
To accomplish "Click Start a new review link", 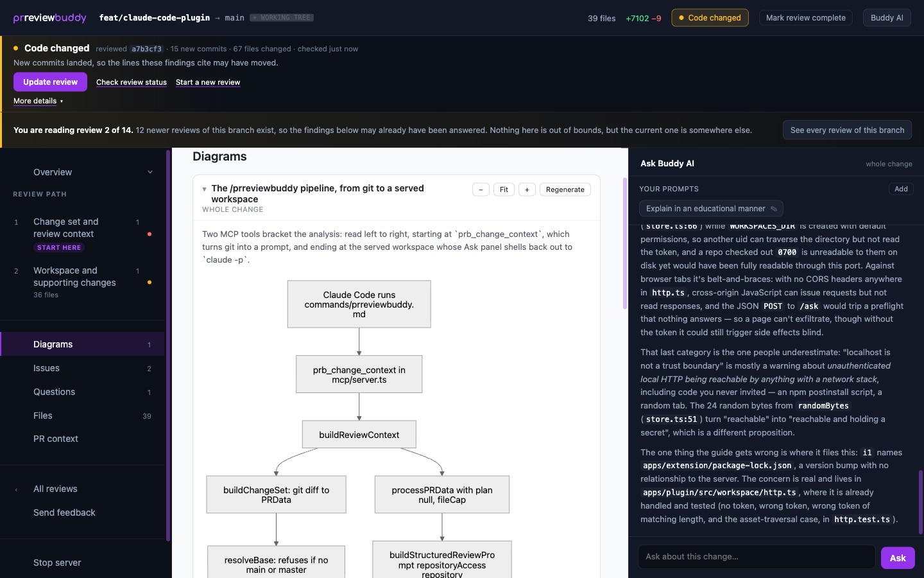I will tap(208, 82).
